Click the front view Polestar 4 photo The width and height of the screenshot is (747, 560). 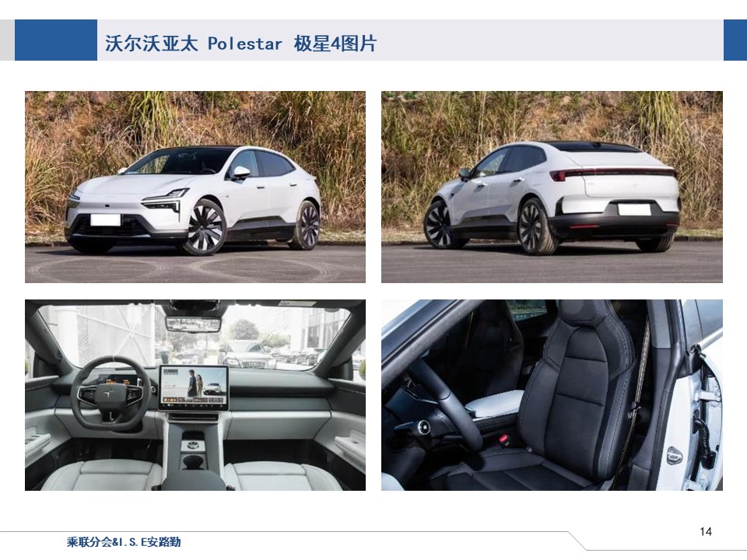click(195, 187)
